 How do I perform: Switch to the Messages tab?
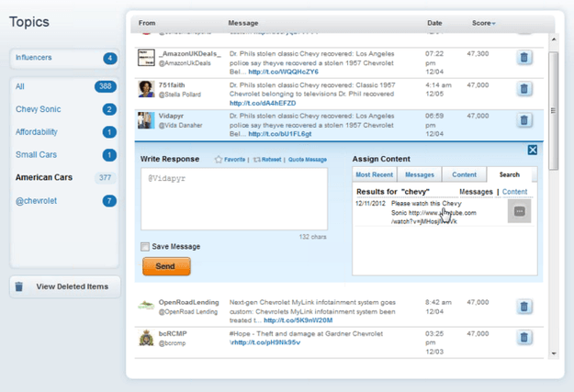(420, 174)
